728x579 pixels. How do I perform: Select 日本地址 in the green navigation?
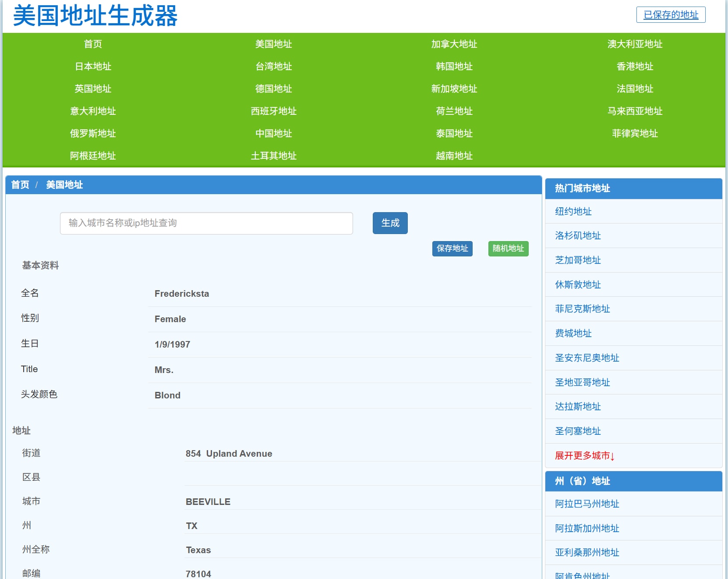click(x=93, y=67)
